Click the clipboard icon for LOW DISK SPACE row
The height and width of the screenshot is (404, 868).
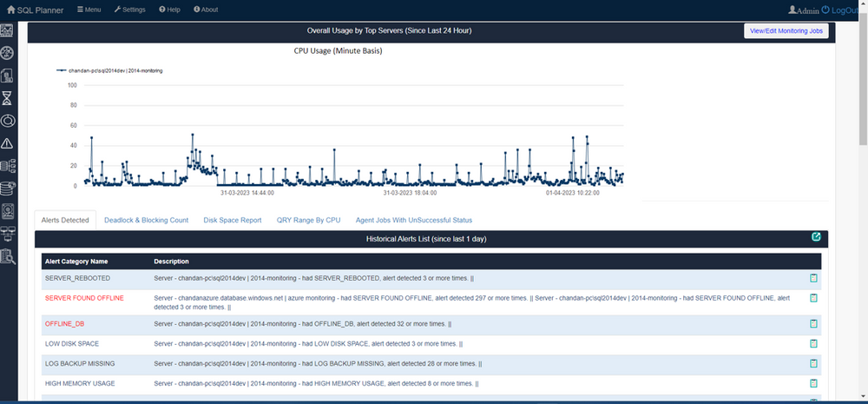pos(813,344)
